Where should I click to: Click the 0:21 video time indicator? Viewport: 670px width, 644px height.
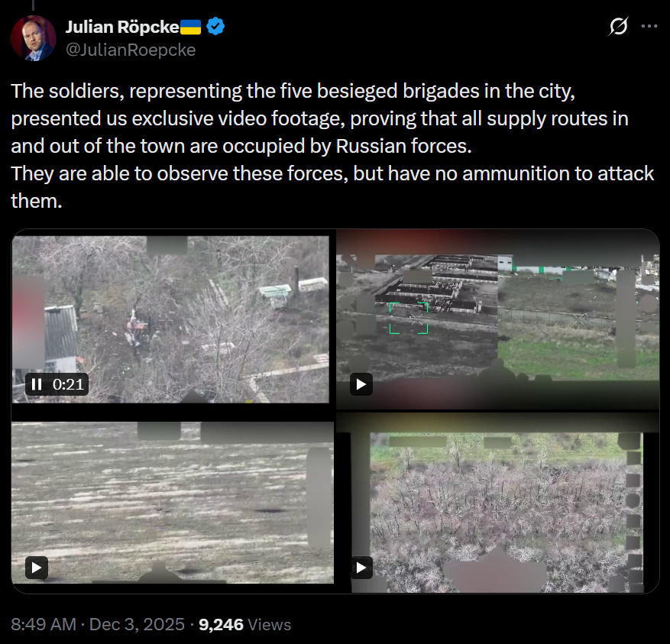tap(68, 384)
